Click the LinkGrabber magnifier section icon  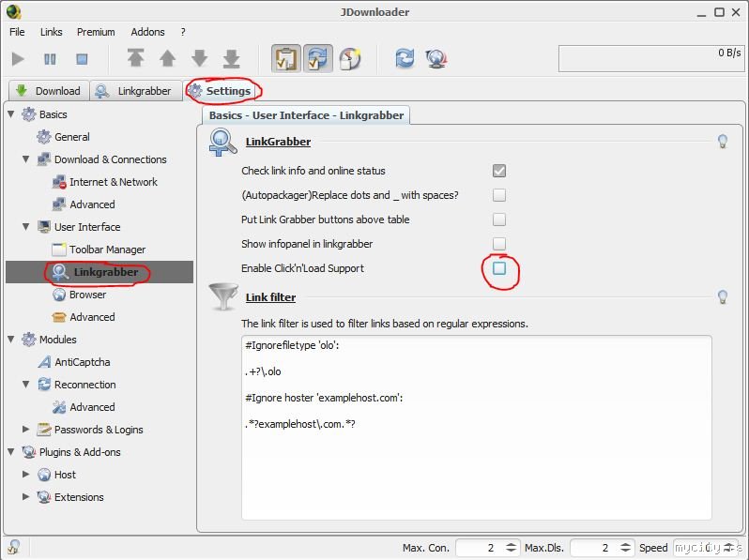coord(222,143)
